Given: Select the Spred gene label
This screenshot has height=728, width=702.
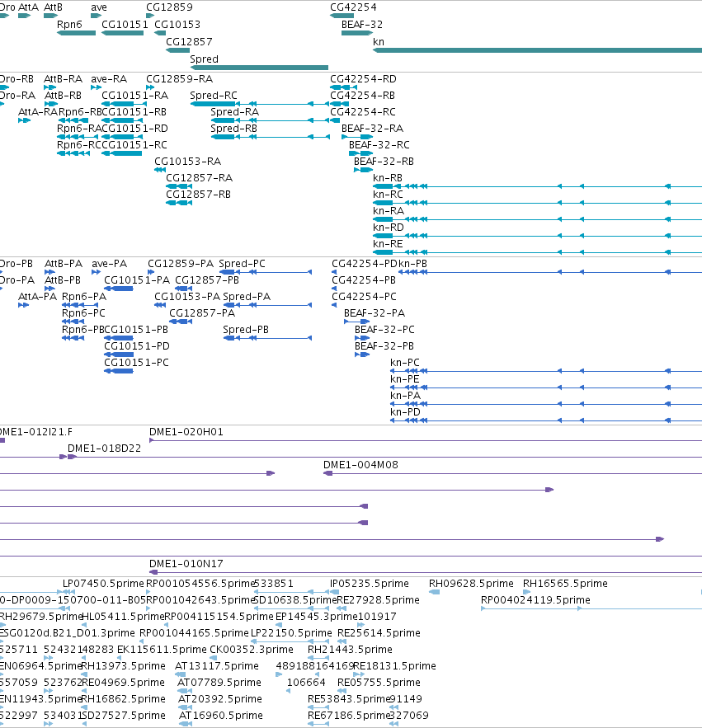Looking at the screenshot, I should tap(204, 59).
